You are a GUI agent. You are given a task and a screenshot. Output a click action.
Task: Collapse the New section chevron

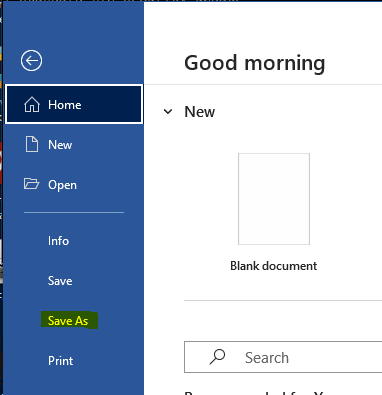[168, 112]
